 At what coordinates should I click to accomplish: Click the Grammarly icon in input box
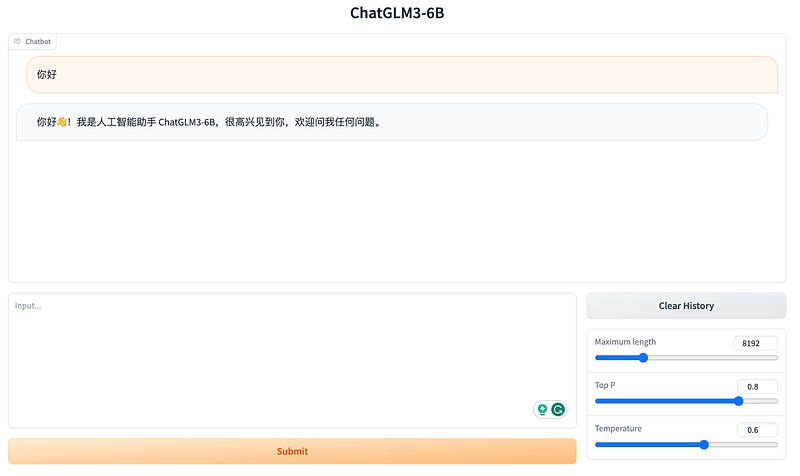[558, 409]
